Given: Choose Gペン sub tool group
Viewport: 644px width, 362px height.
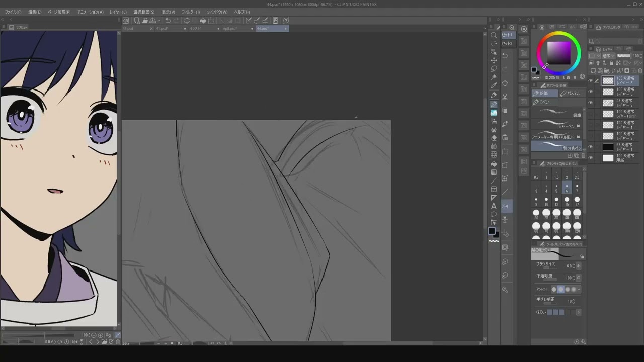Looking at the screenshot, I should point(545,102).
